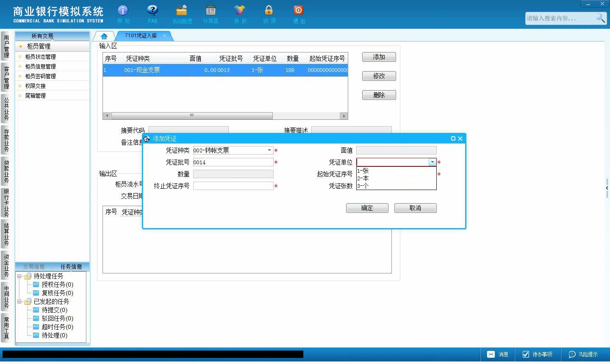Close the 7101凭证入库 tab
This screenshot has width=610, height=364.
[164, 36]
